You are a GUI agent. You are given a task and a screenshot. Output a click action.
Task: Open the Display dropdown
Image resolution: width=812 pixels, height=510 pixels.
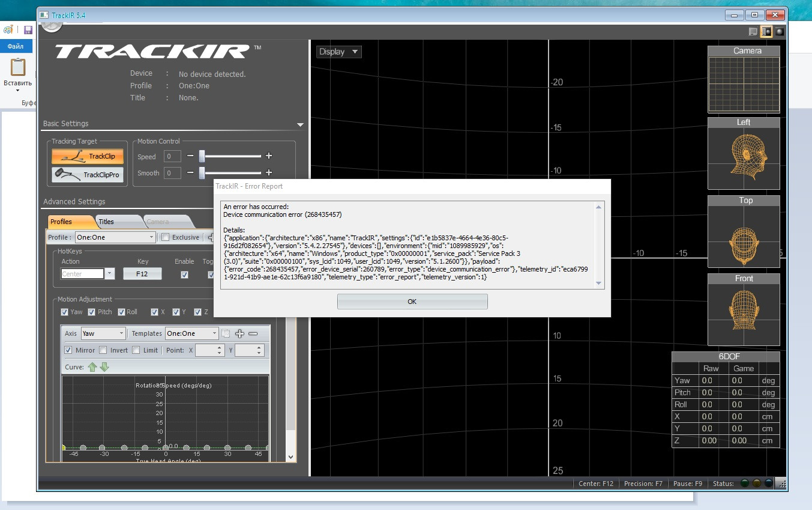click(x=339, y=52)
